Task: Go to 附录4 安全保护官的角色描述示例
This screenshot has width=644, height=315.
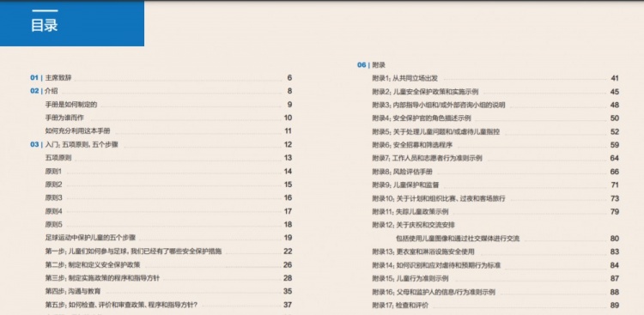Action: coord(495,118)
